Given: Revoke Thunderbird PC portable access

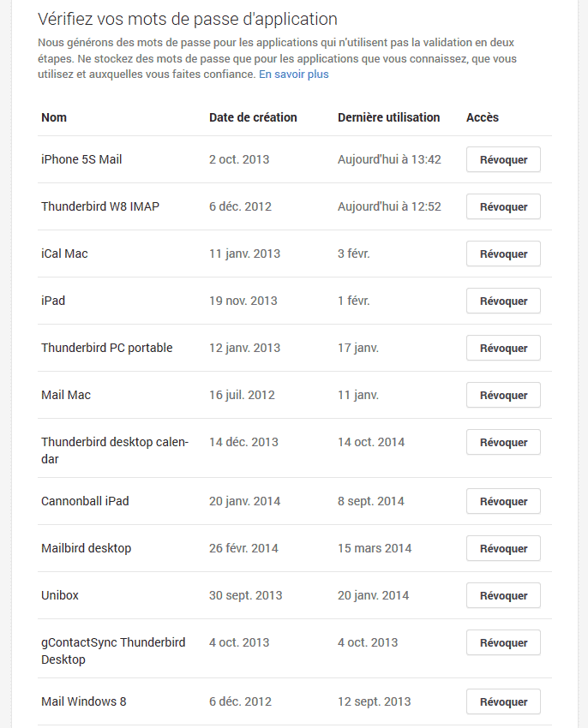Looking at the screenshot, I should click(x=503, y=349).
